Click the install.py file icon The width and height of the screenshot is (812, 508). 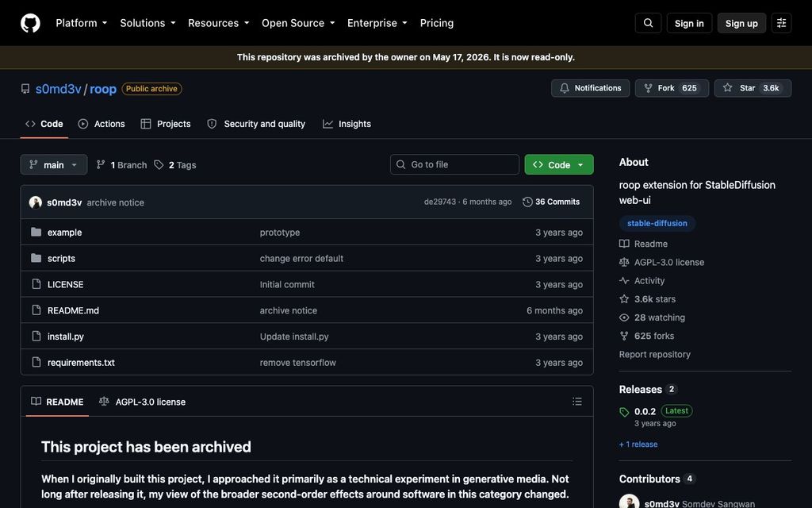(x=36, y=336)
